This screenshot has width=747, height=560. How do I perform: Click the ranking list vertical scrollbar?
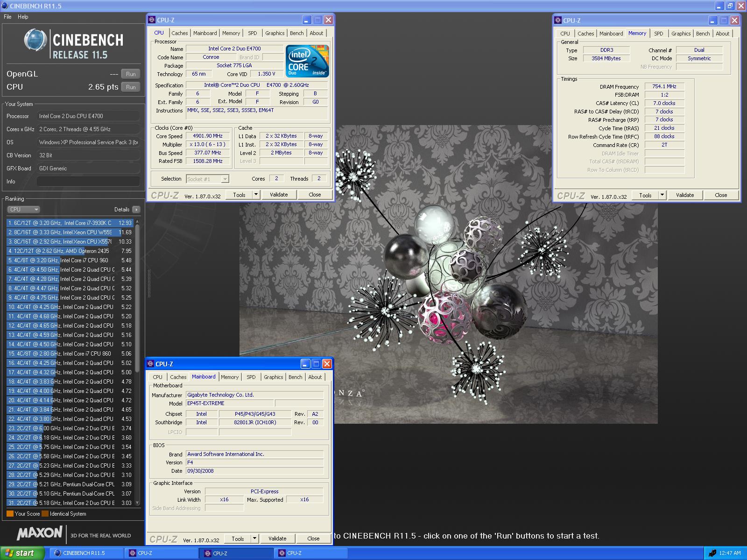click(x=137, y=299)
